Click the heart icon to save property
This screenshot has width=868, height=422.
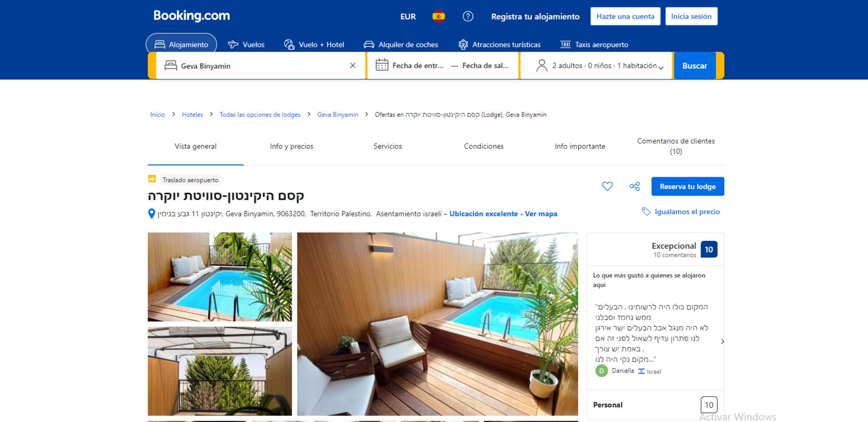click(607, 186)
